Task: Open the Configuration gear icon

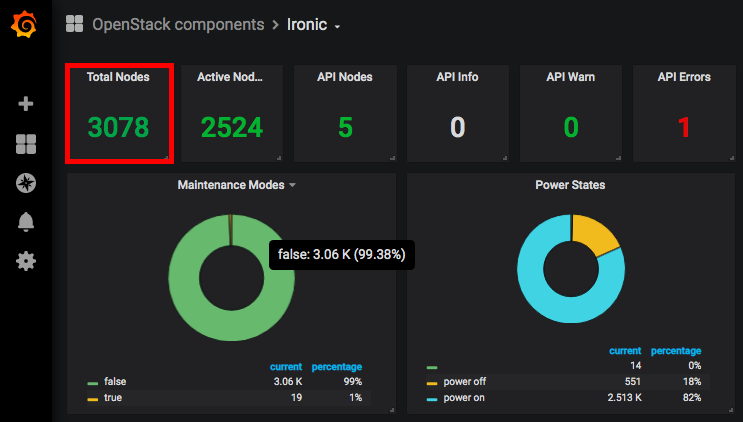Action: point(26,261)
